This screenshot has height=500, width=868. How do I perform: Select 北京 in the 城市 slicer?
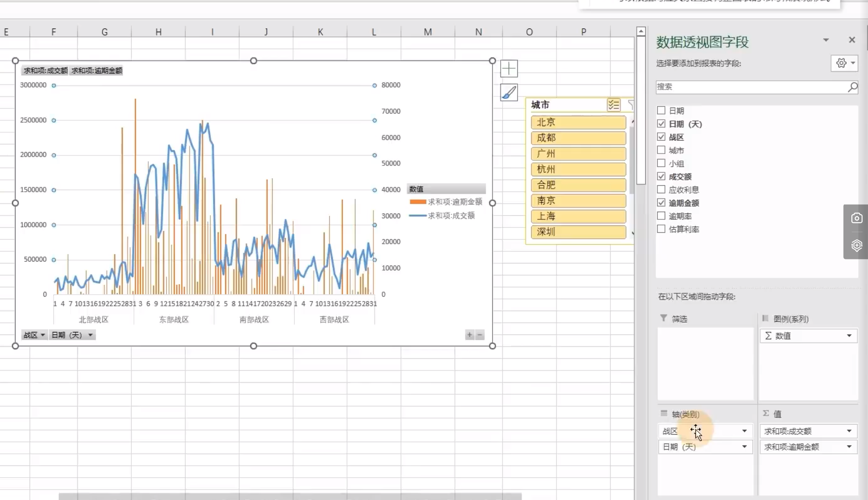click(578, 122)
